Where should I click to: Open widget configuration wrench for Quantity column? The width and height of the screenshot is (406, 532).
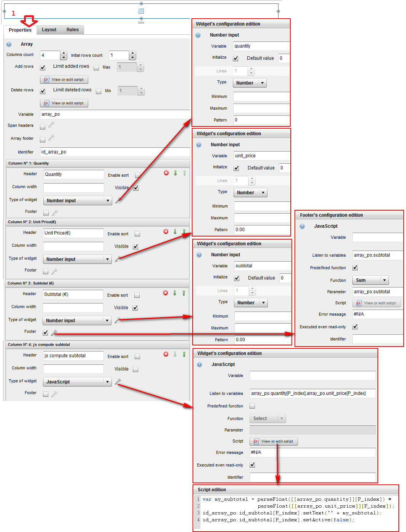[118, 200]
